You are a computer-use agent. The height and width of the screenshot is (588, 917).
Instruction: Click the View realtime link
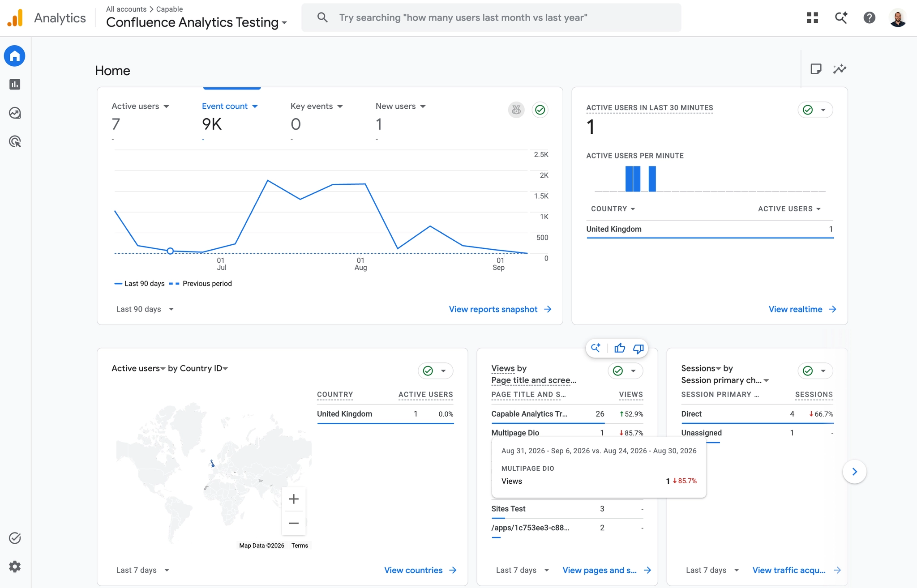802,309
